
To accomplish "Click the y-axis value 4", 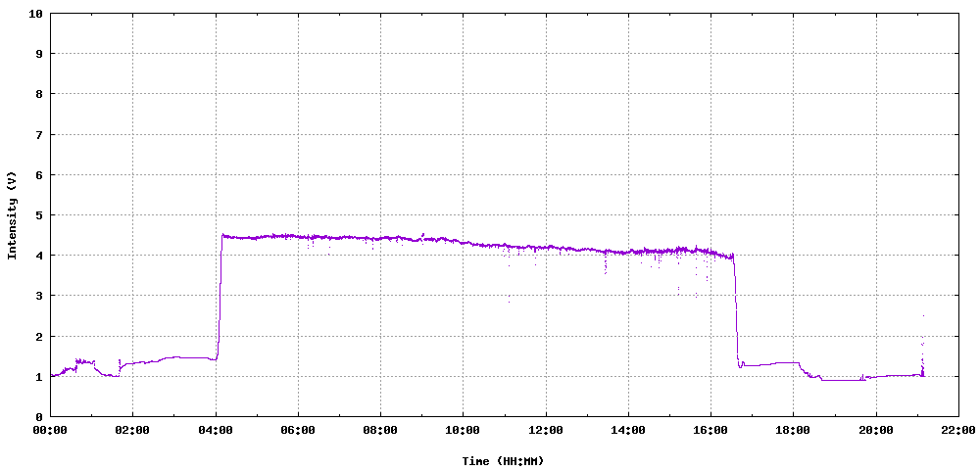I will pos(39,256).
